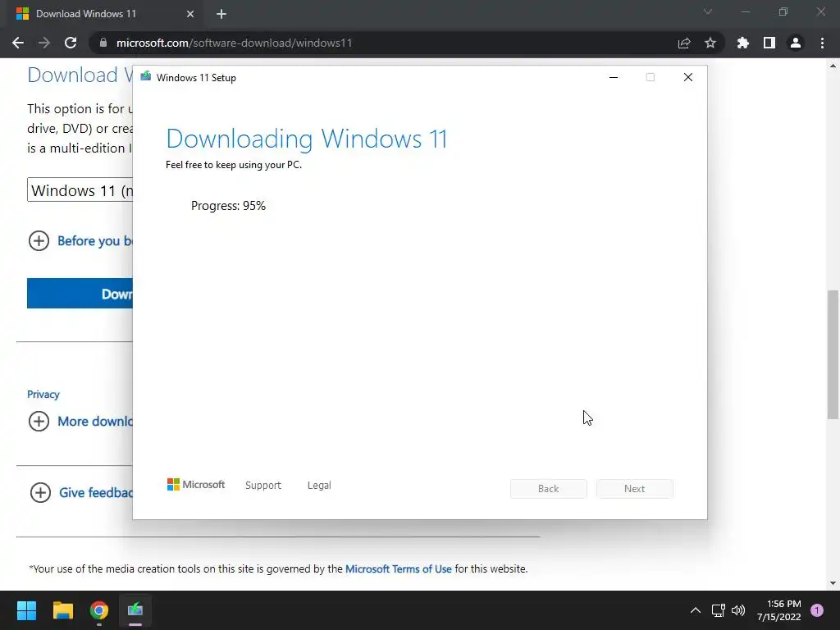This screenshot has height=630, width=840.
Task: Open Chrome tab search chevron
Action: 708,11
